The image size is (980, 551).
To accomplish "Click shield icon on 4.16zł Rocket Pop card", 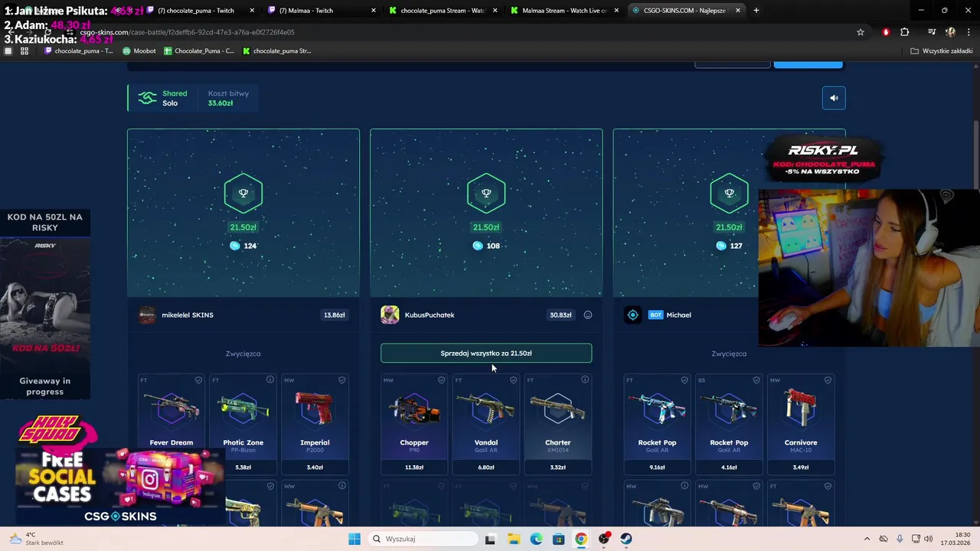I will (756, 380).
